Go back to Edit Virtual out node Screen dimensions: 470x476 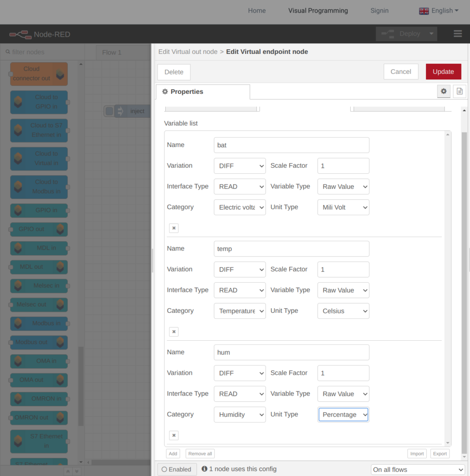188,52
